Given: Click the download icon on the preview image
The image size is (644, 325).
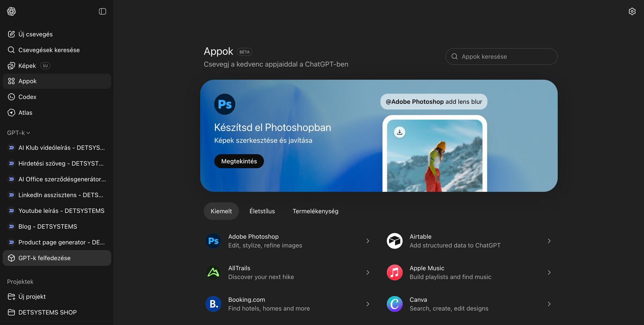Looking at the screenshot, I should pos(400,132).
